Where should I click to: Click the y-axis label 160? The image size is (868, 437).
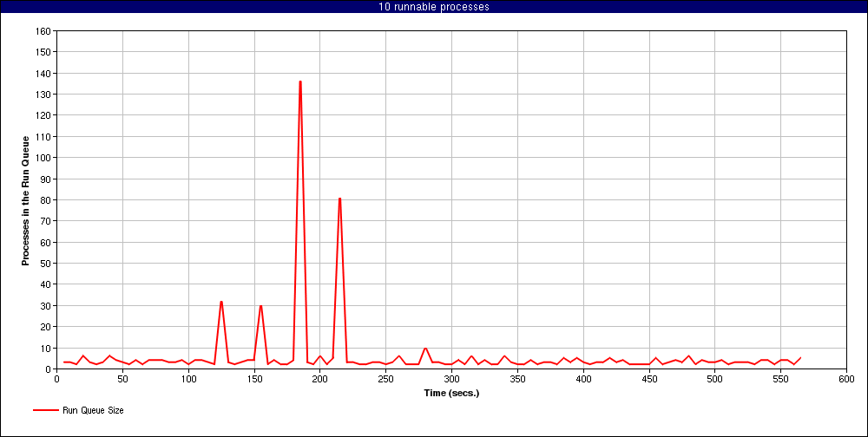coord(44,31)
